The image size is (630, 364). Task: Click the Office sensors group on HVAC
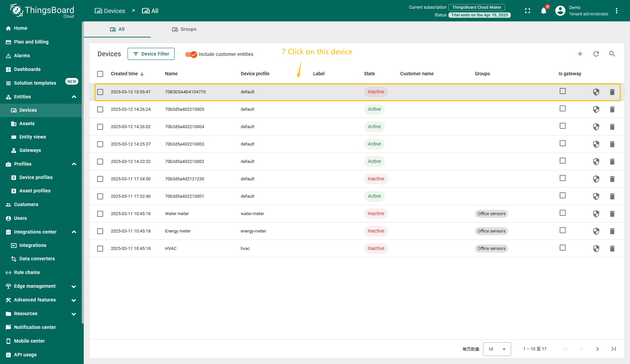tap(491, 249)
